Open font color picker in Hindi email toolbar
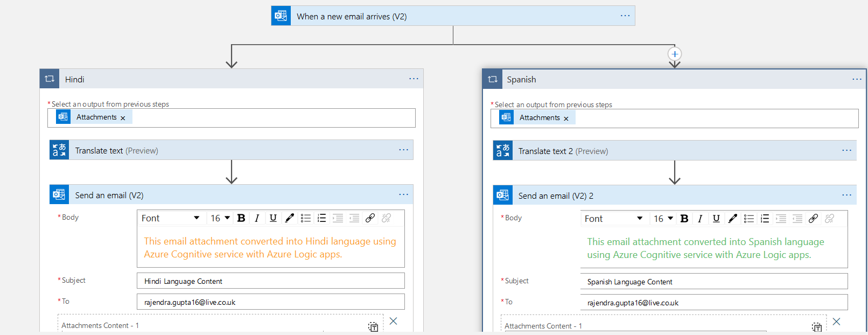This screenshot has width=868, height=335. 289,218
